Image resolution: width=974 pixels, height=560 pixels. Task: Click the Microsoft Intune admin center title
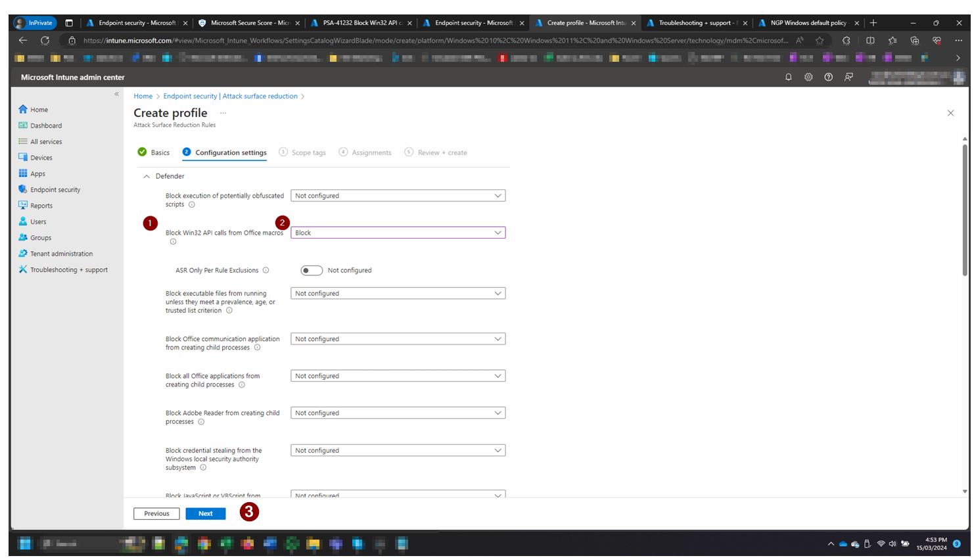tap(72, 77)
